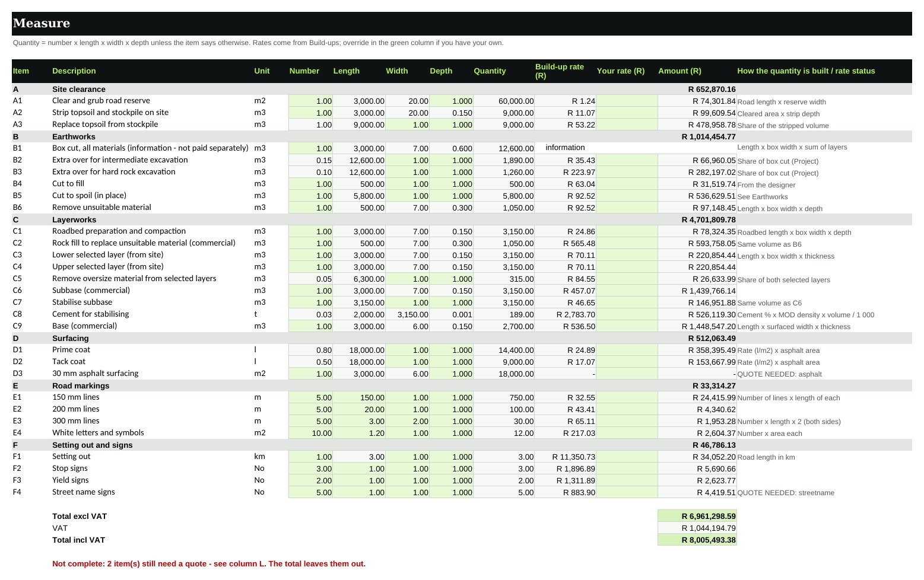Select the "Measure" title heading
Viewport: 924px width, 580px height.
42,23
